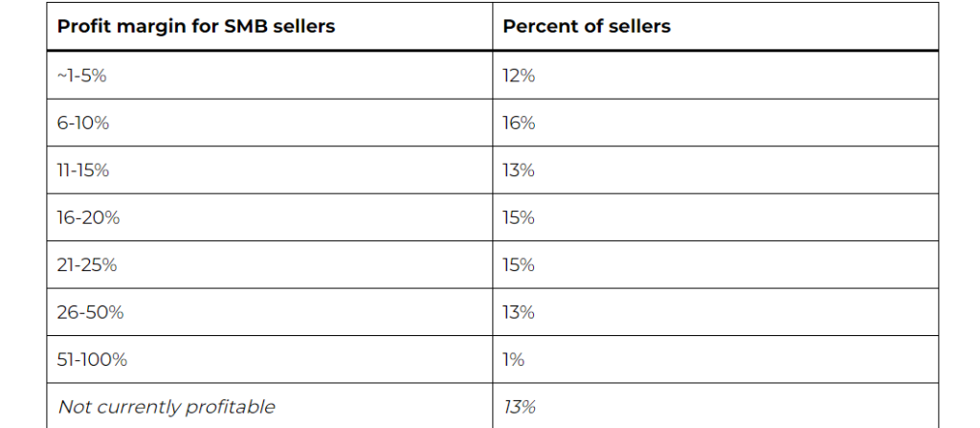
Task: Select the '6-10%' profit margin cell
Action: point(82,124)
